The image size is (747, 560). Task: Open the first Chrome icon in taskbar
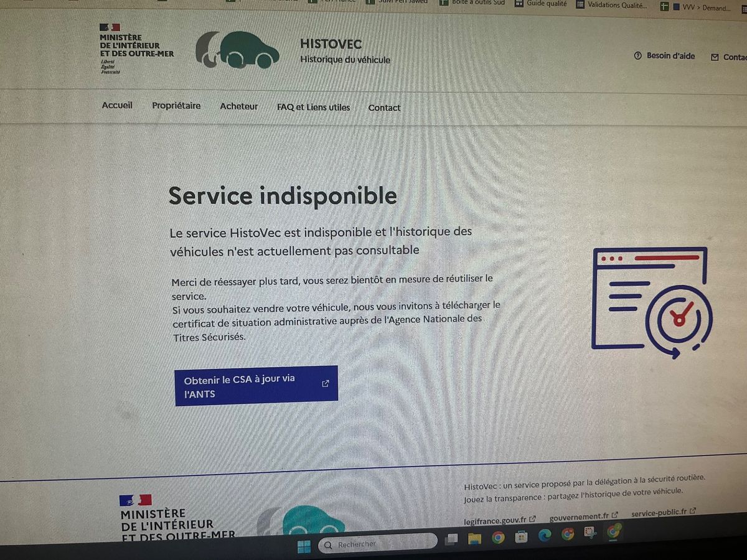[498, 538]
